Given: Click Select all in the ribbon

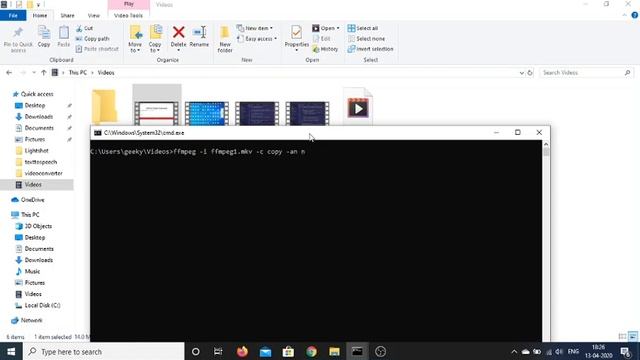Looking at the screenshot, I should click(x=362, y=28).
